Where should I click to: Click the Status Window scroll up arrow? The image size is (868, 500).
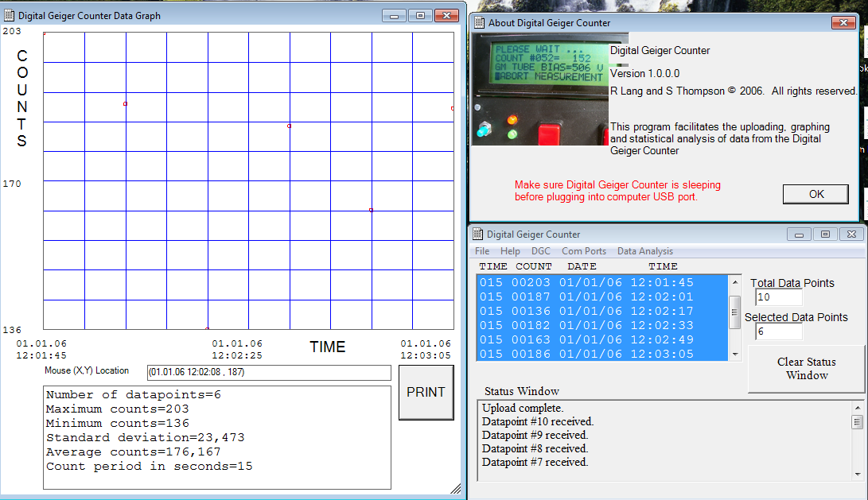(858, 408)
